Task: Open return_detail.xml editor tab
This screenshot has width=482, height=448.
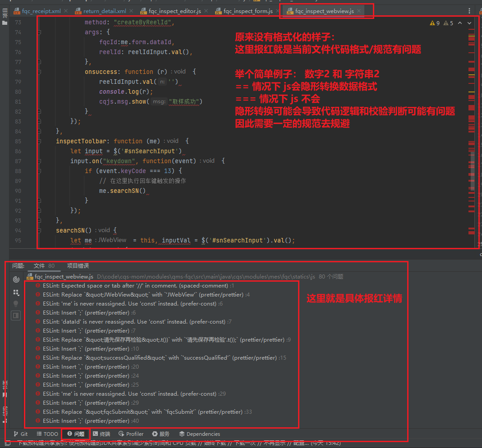Action: [x=105, y=11]
